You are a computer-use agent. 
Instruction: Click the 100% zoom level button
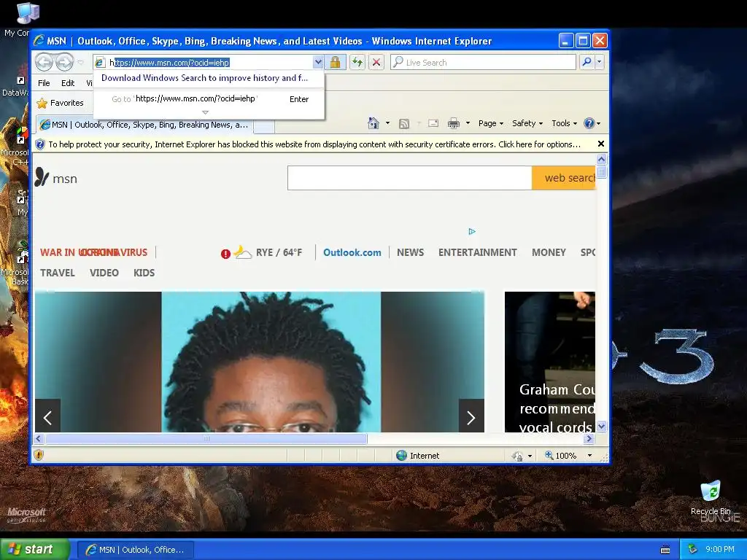(x=561, y=456)
